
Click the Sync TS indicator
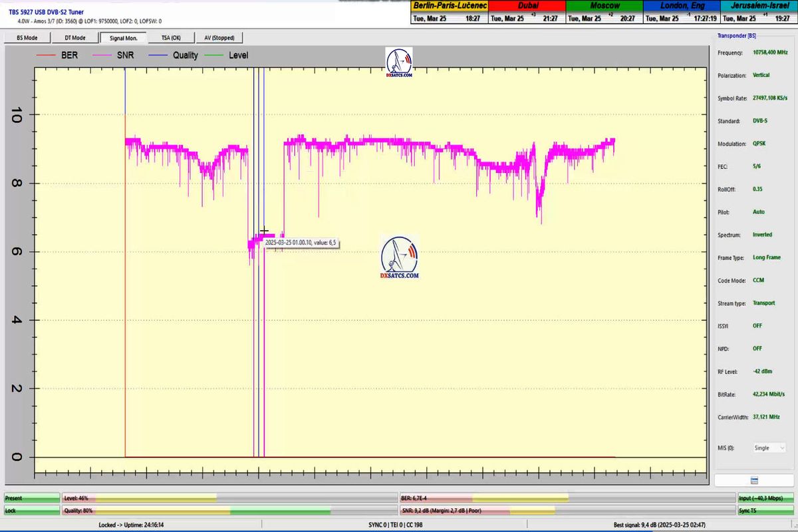[765, 511]
